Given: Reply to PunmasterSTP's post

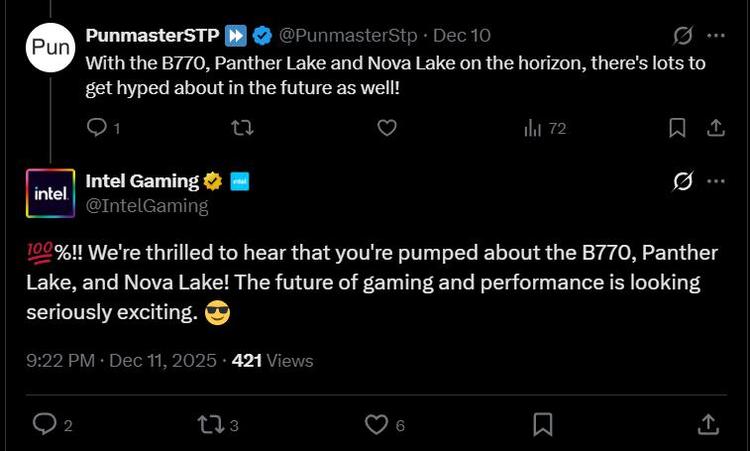Looking at the screenshot, I should point(97,128).
